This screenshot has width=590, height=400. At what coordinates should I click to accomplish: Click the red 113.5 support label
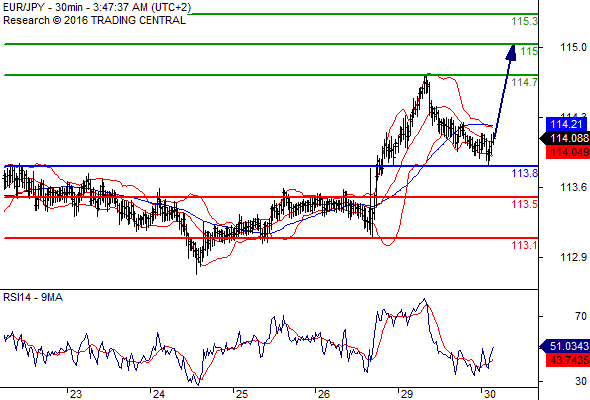tap(525, 204)
